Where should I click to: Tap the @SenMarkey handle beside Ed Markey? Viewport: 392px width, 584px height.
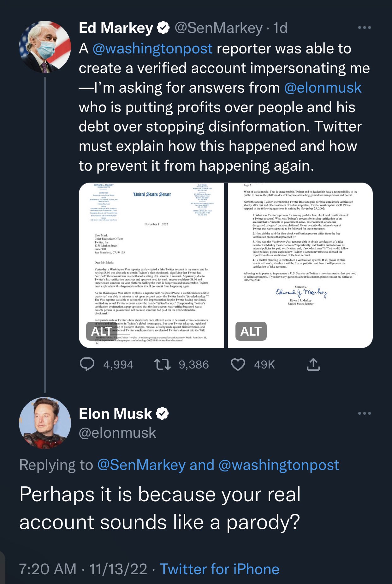point(218,28)
